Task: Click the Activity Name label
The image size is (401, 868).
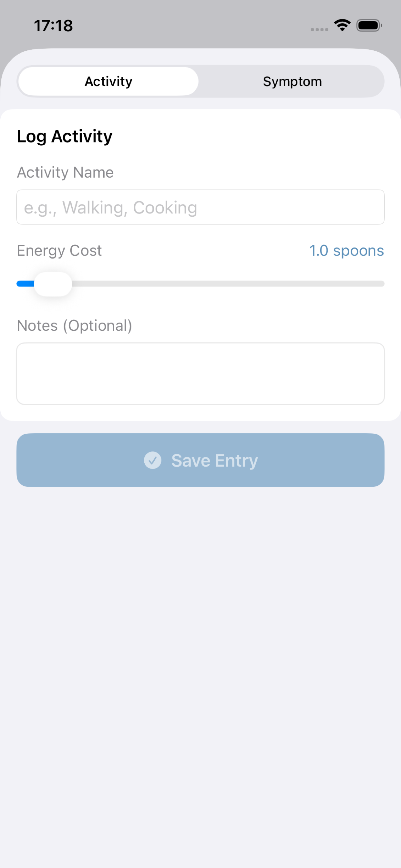Action: [x=65, y=172]
